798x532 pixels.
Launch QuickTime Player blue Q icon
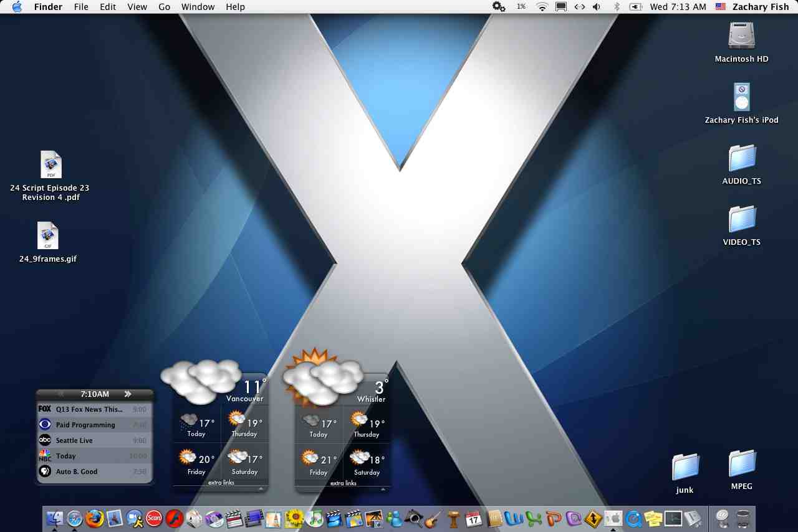click(633, 518)
